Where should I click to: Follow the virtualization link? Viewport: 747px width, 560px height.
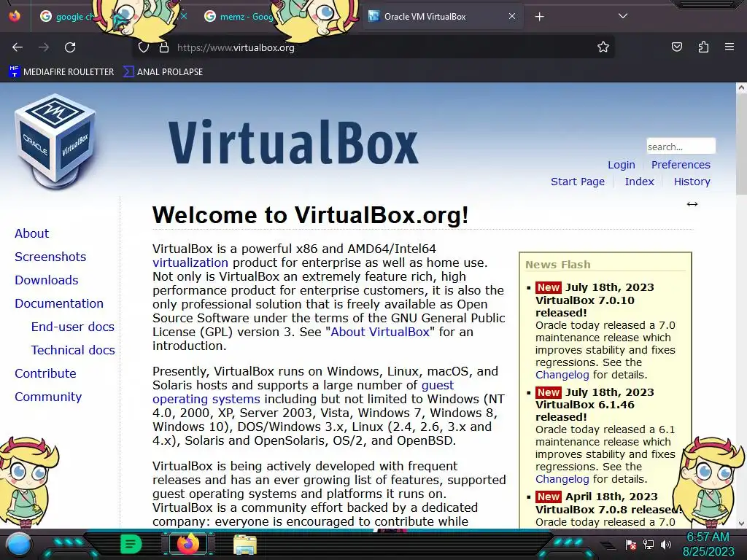point(190,262)
